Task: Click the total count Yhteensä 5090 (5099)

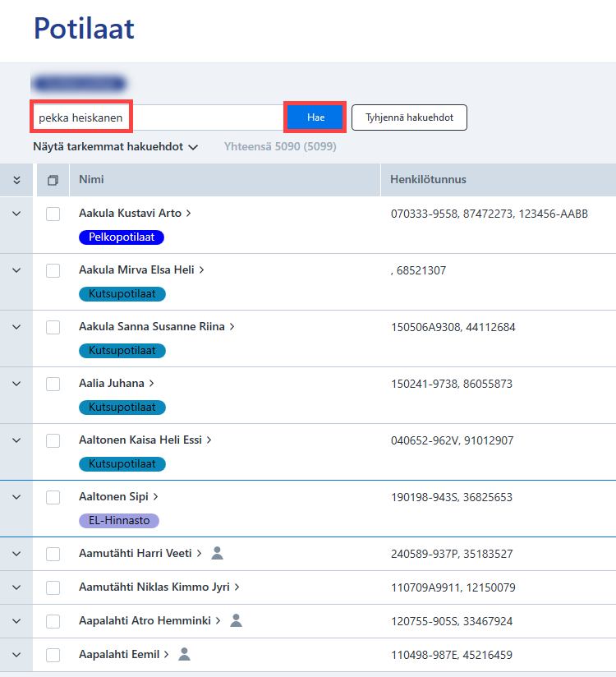Action: [280, 147]
